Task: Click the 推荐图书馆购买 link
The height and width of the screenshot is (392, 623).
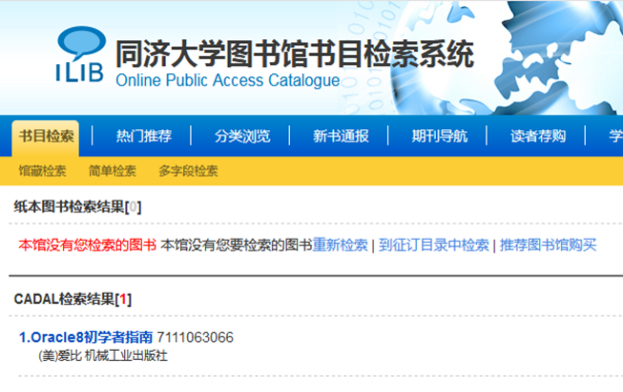Action: point(548,245)
